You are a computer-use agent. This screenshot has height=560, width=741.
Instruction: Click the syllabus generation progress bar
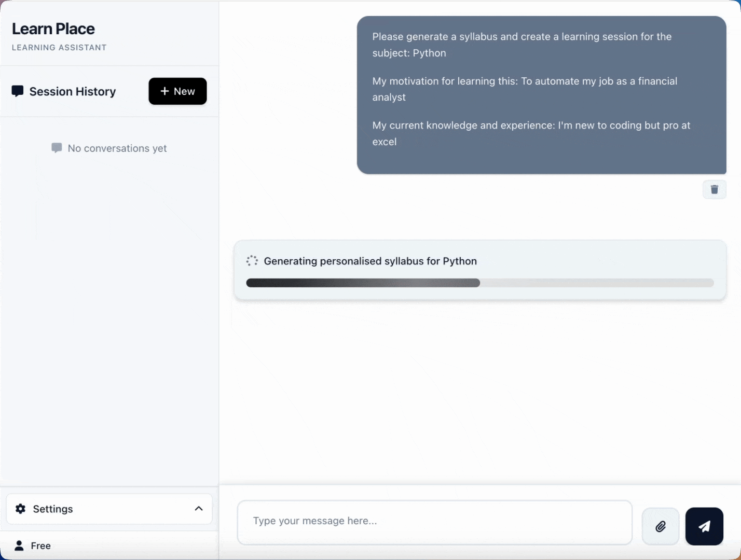pyautogui.click(x=479, y=283)
